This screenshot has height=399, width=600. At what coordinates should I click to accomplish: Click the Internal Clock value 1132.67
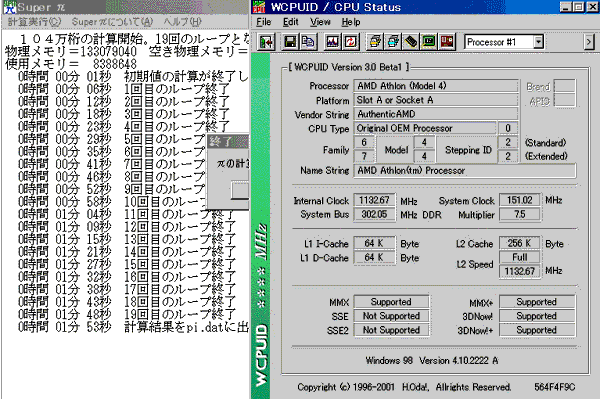(x=374, y=200)
